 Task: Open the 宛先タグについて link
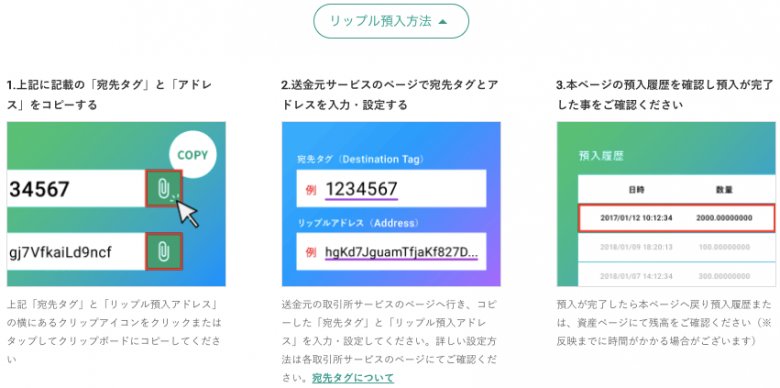pos(353,378)
